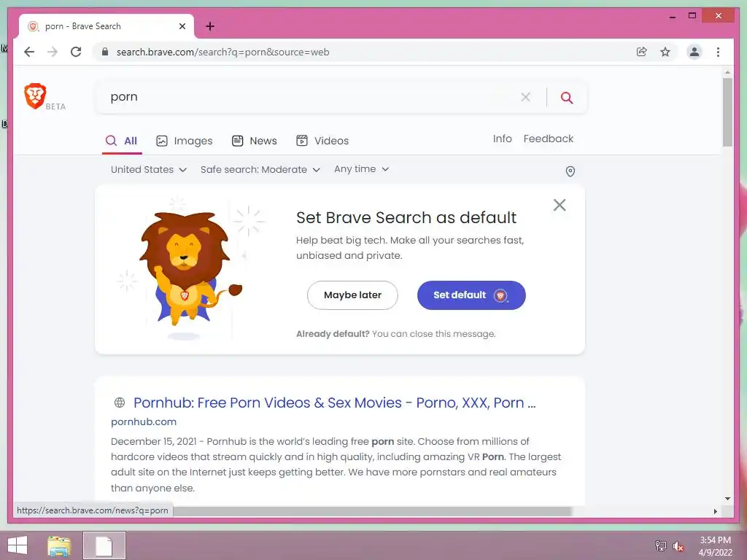The height and width of the screenshot is (560, 747).
Task: Share this page via share icon
Action: point(642,52)
